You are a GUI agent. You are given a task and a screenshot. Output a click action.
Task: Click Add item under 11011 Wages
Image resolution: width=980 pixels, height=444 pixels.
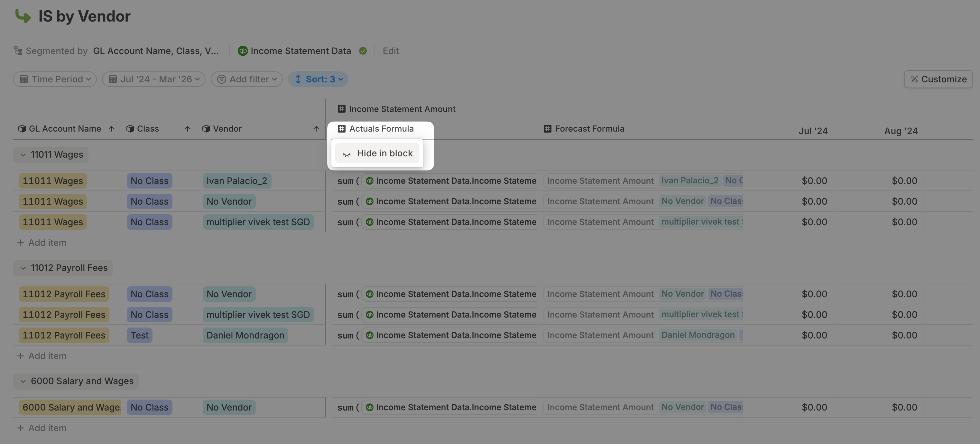(x=42, y=242)
